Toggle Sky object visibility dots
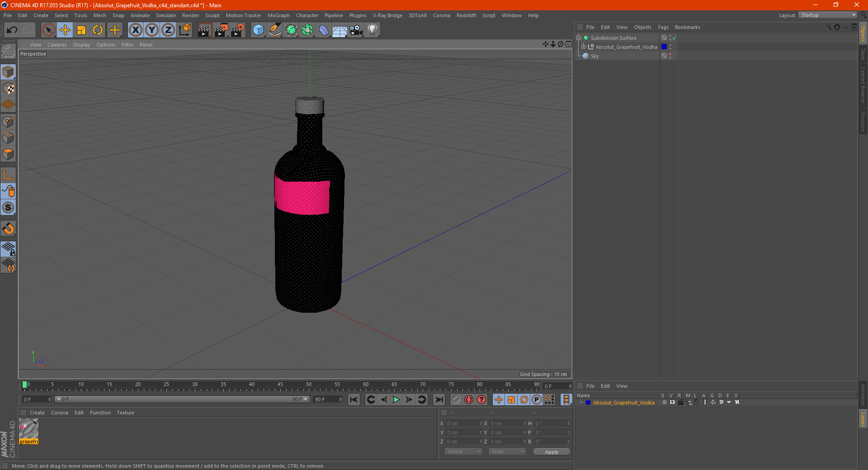Viewport: 868px width, 470px height. [x=670, y=56]
